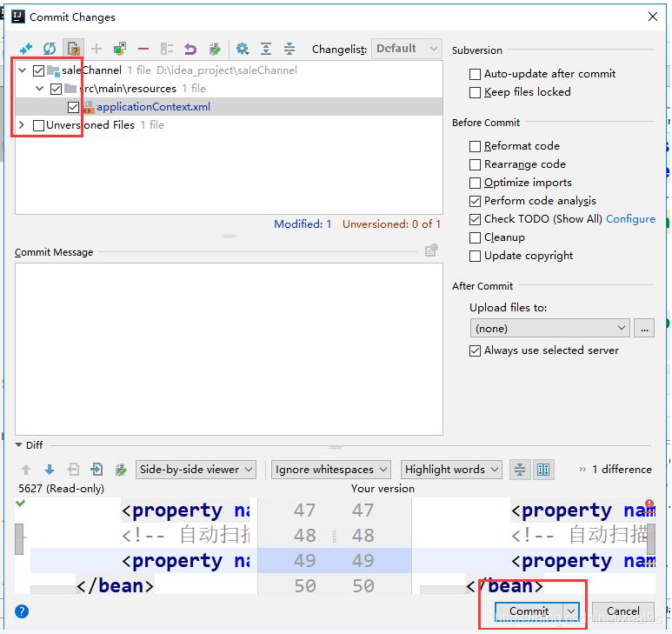This screenshot has height=634, width=672.
Task: Click the Revert (rollback) arrow icon
Action: point(190,50)
